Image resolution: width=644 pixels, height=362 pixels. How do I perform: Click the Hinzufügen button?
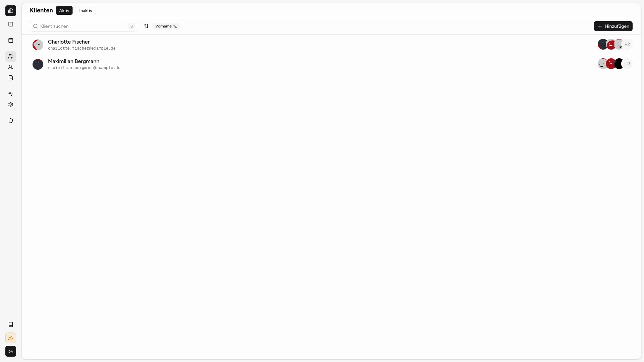[613, 26]
